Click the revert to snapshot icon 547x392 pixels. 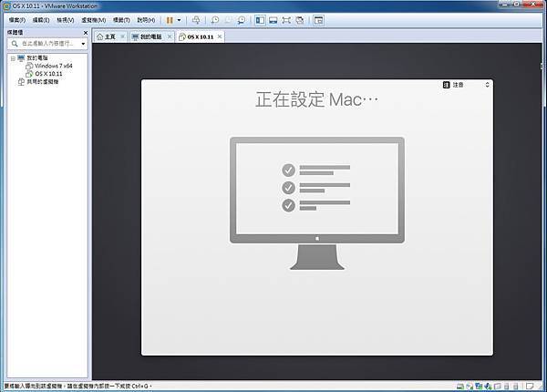click(228, 20)
